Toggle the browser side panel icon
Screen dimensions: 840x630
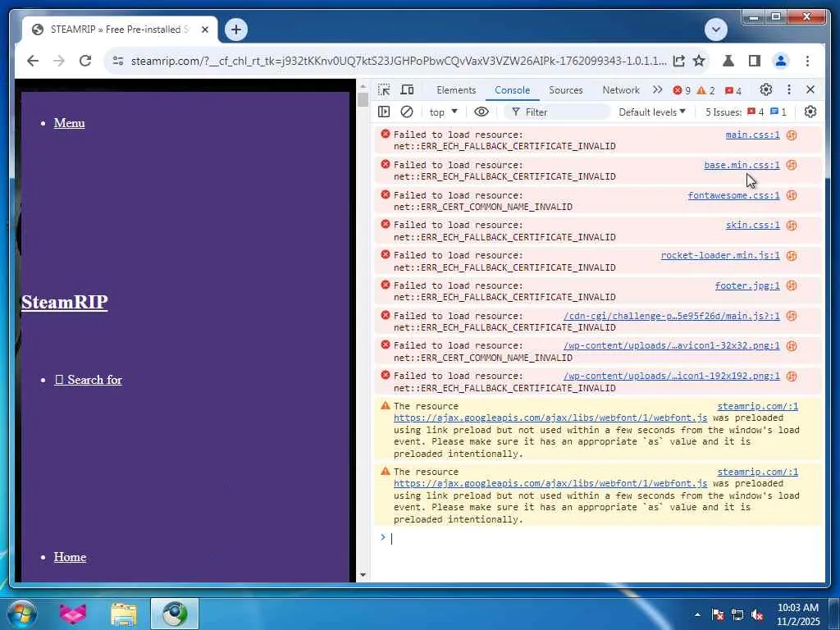pos(755,61)
